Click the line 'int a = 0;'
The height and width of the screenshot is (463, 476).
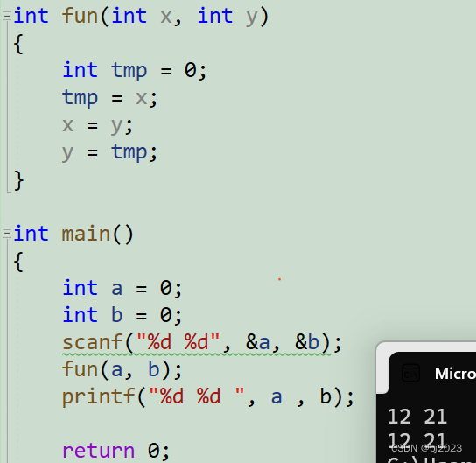[122, 288]
